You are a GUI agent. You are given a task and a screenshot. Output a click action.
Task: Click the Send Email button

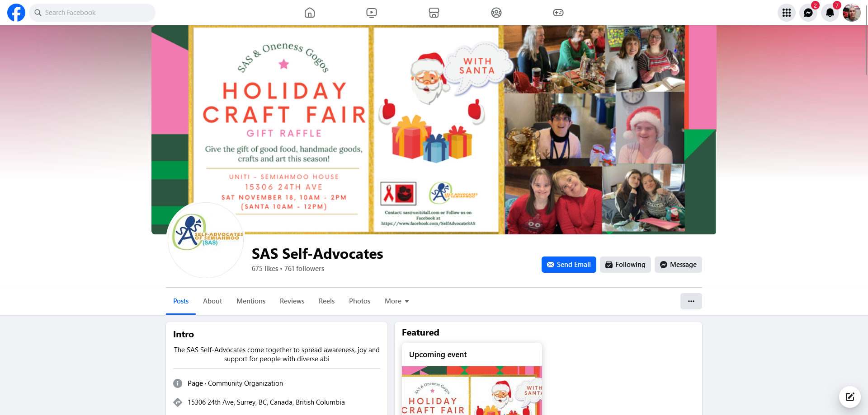point(569,265)
